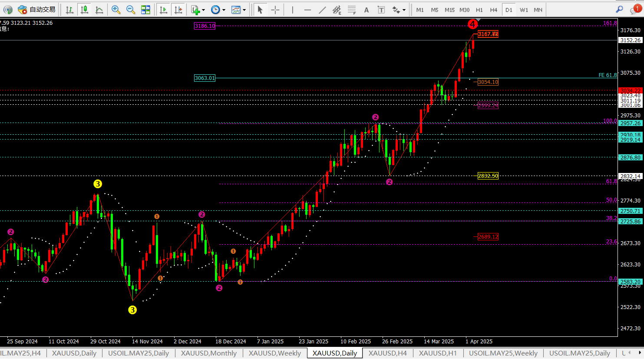Screen dimensions: 644x359
Task: Open the XAUUSD,Weekly chart tab
Action: 275,353
